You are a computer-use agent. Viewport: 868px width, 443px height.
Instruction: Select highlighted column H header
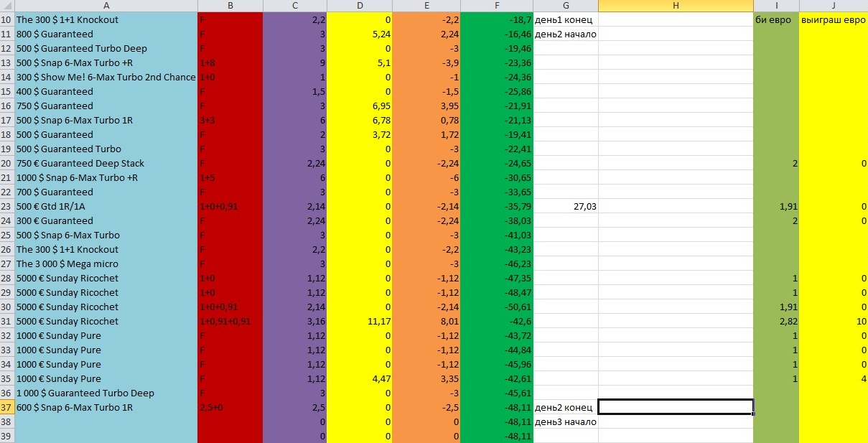pos(676,6)
